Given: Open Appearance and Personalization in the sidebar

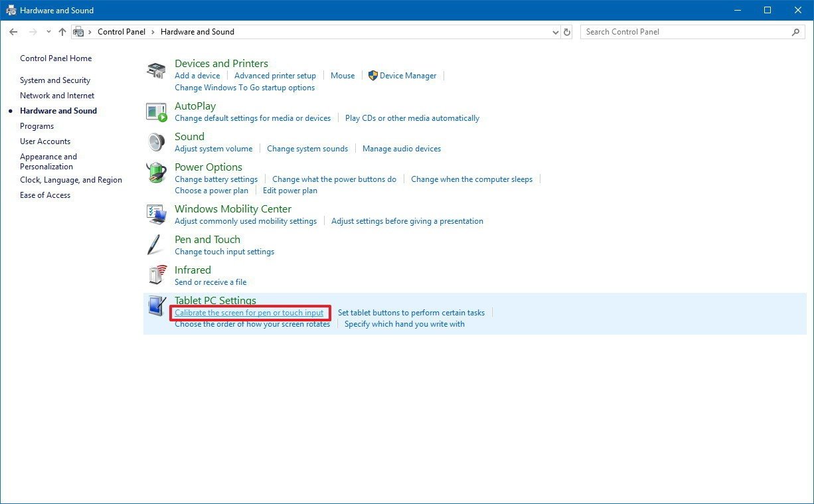Looking at the screenshot, I should (48, 161).
